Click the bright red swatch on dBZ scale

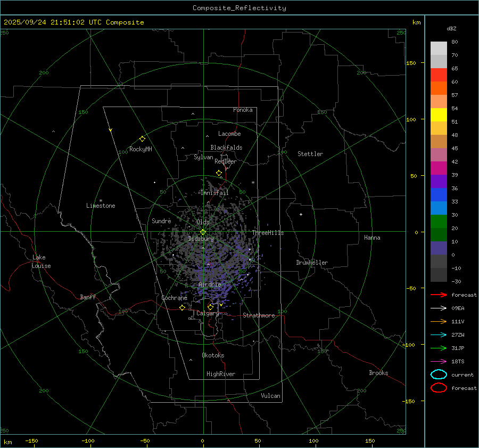(x=439, y=75)
